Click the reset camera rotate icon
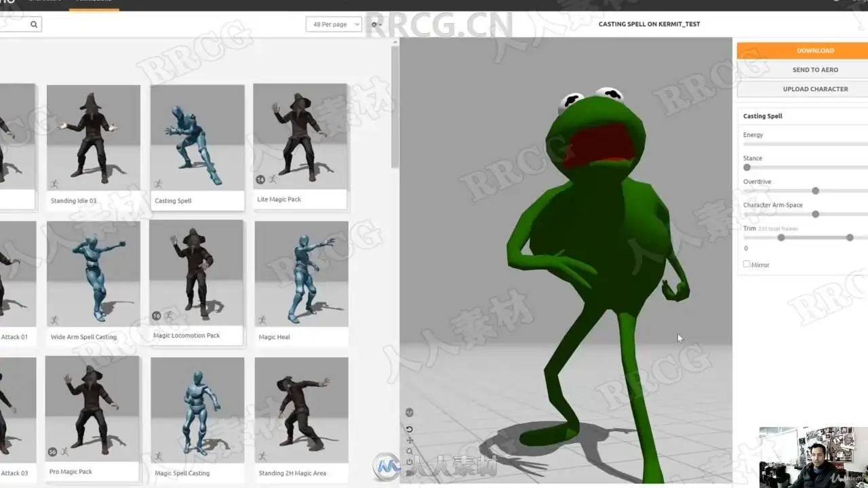 click(x=409, y=429)
